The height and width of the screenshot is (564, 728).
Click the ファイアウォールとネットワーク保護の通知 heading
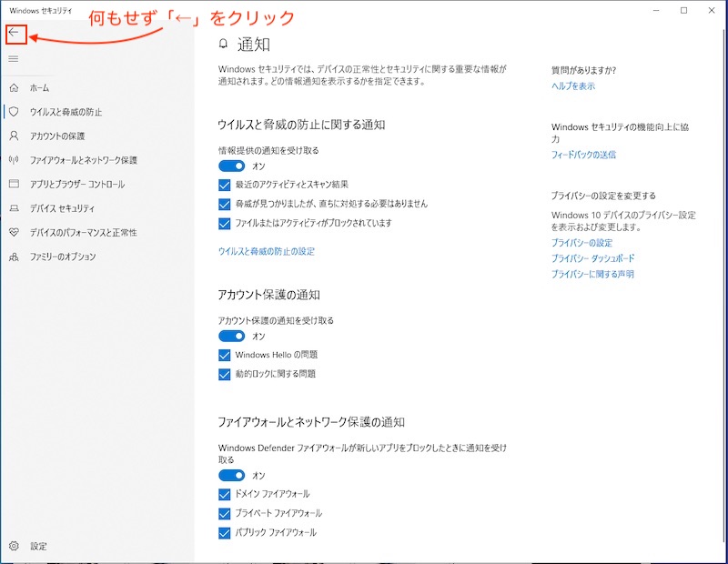click(x=311, y=421)
